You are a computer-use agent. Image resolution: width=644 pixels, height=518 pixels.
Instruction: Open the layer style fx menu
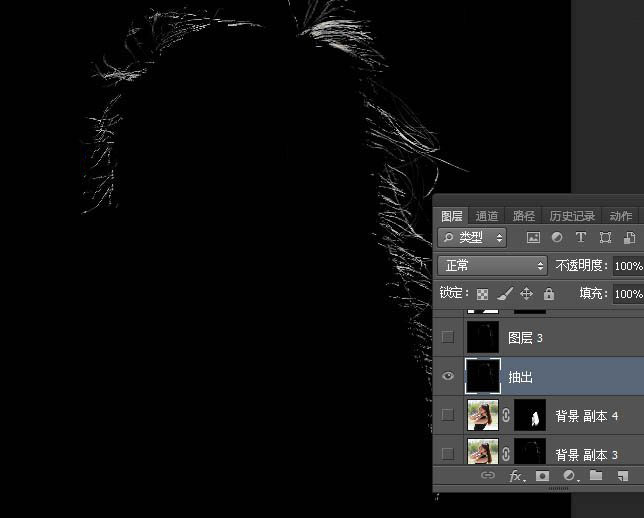(516, 476)
